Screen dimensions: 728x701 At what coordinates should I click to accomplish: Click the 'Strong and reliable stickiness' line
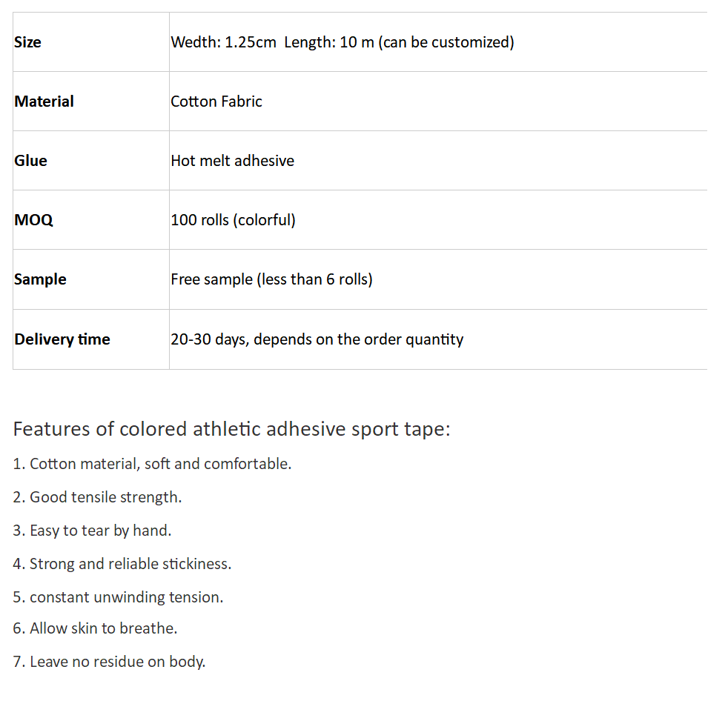point(122,564)
